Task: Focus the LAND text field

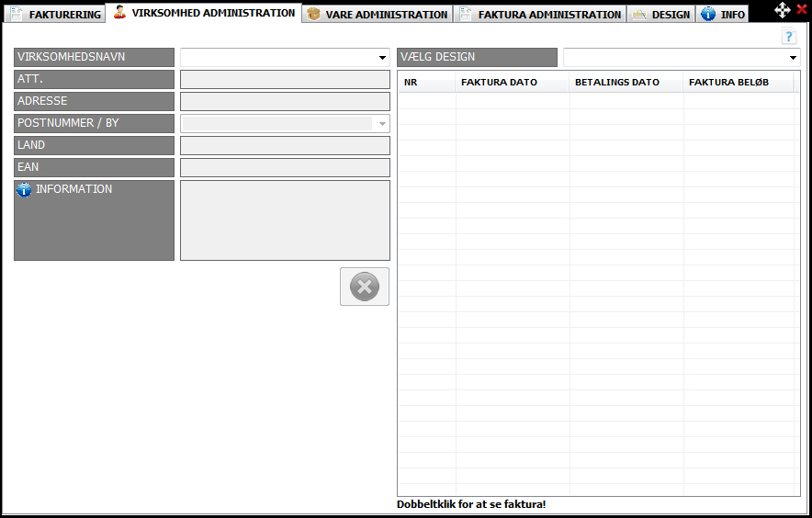Action: coord(285,145)
